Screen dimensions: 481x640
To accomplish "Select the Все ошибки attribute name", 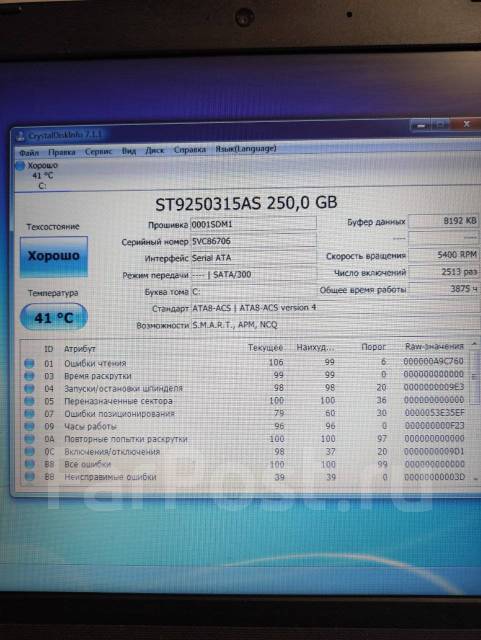I will 87,464.
